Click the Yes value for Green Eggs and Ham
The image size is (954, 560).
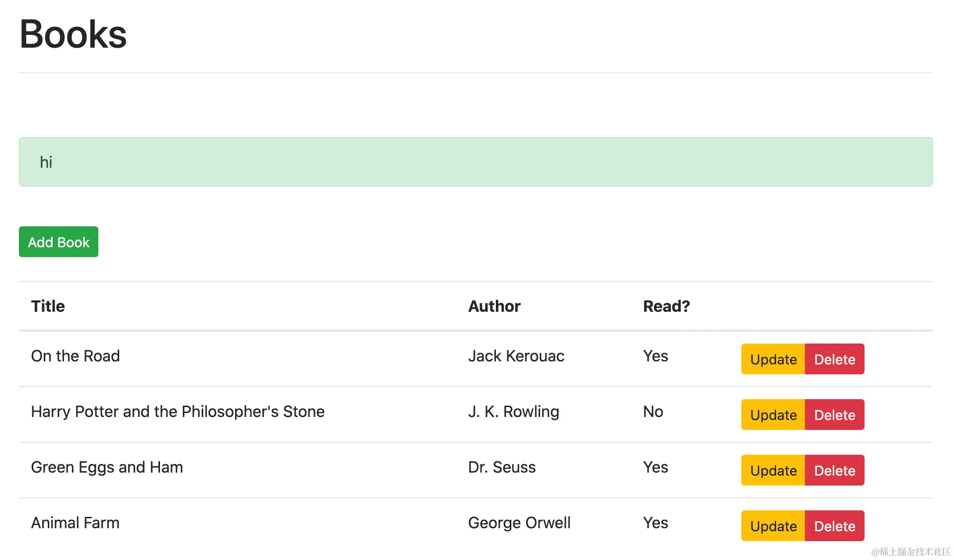point(655,467)
